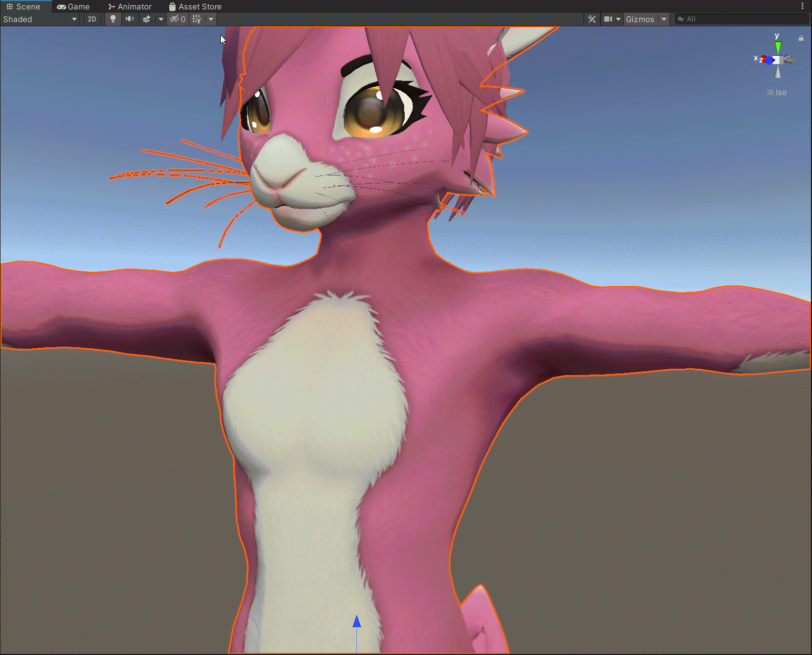Open the Asset Store tab
Image resolution: width=812 pixels, height=655 pixels.
pyautogui.click(x=195, y=7)
